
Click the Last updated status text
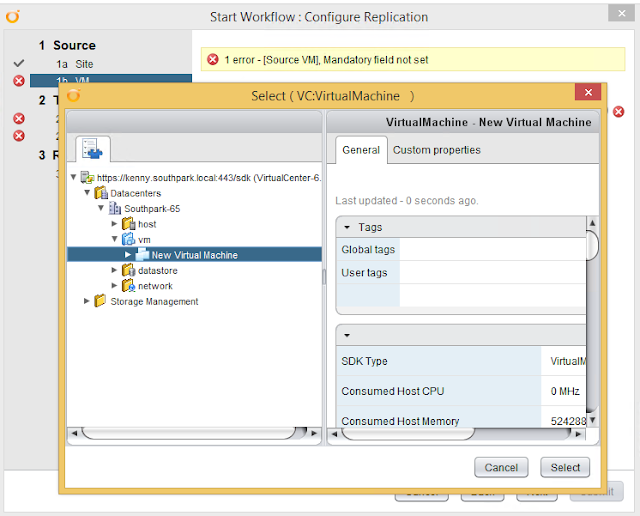(x=407, y=200)
